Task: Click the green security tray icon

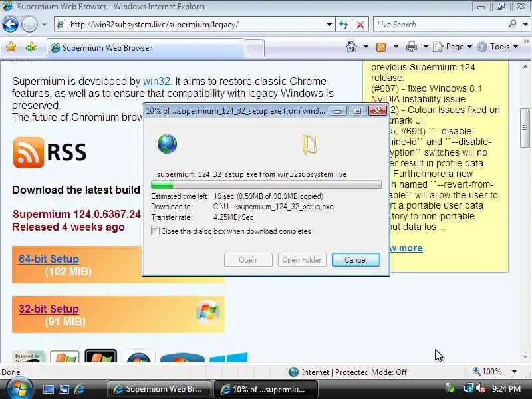Action: point(451,388)
